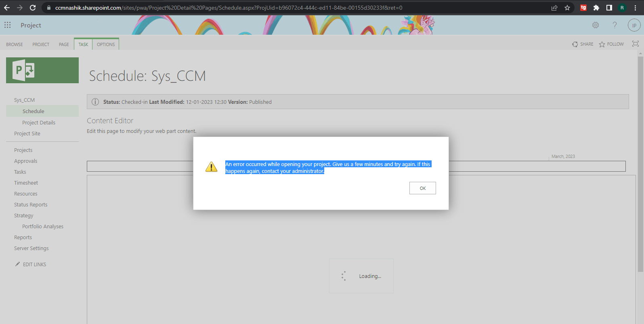Image resolution: width=644 pixels, height=324 pixels.
Task: Click the Project Web App logo
Action: tap(42, 70)
